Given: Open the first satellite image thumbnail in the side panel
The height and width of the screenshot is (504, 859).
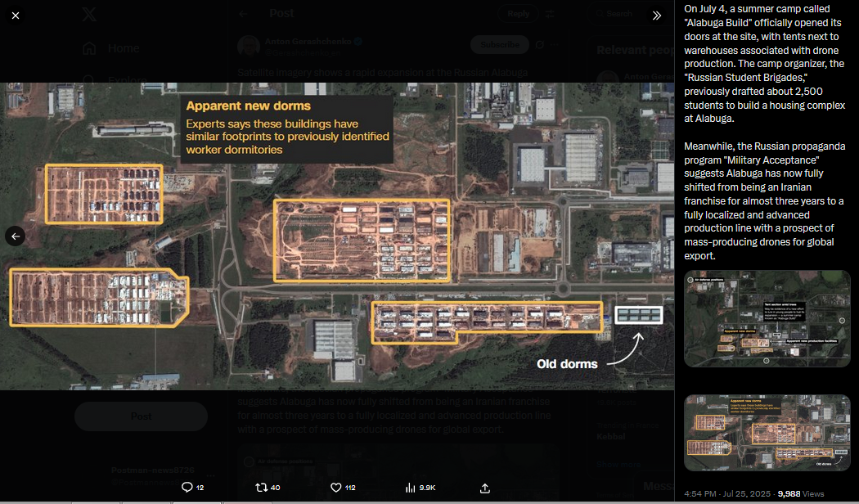Looking at the screenshot, I should click(x=767, y=318).
